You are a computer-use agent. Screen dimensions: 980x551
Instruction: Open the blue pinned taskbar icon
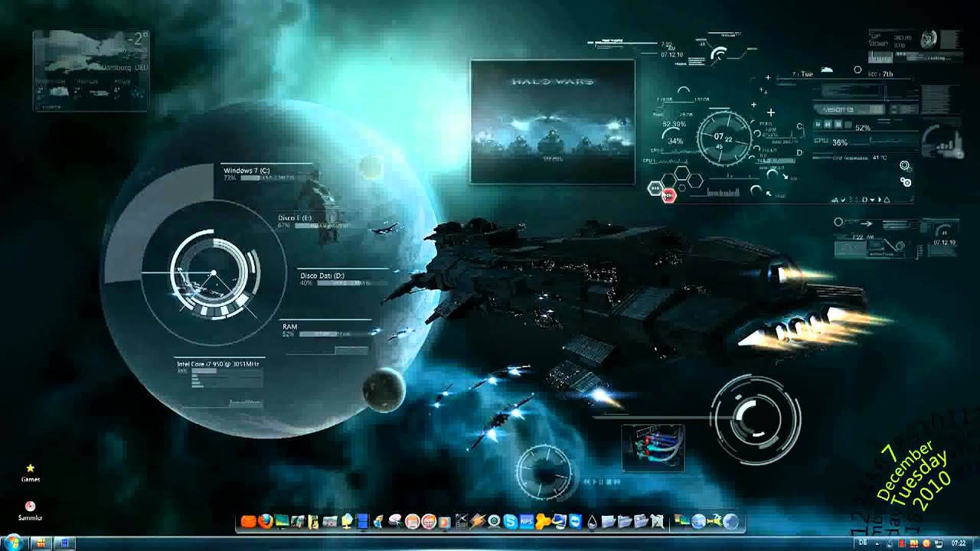[65, 543]
